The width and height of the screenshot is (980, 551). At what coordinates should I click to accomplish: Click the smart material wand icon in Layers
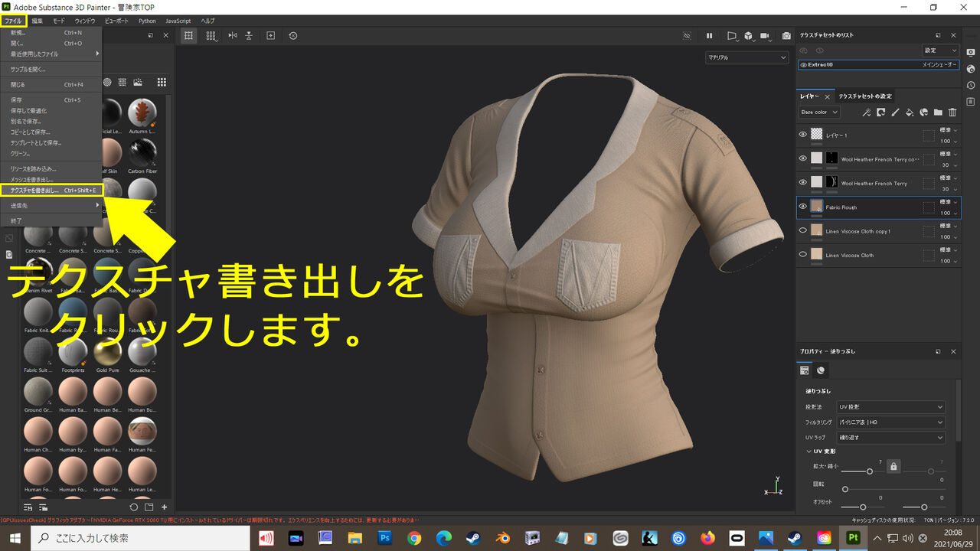[867, 112]
